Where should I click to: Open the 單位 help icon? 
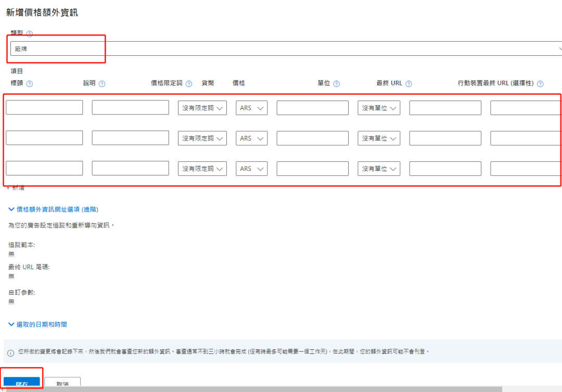pyautogui.click(x=336, y=83)
